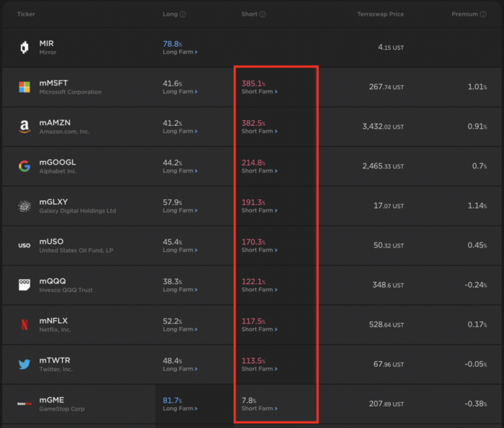Click the Premium column header

pyautogui.click(x=465, y=14)
